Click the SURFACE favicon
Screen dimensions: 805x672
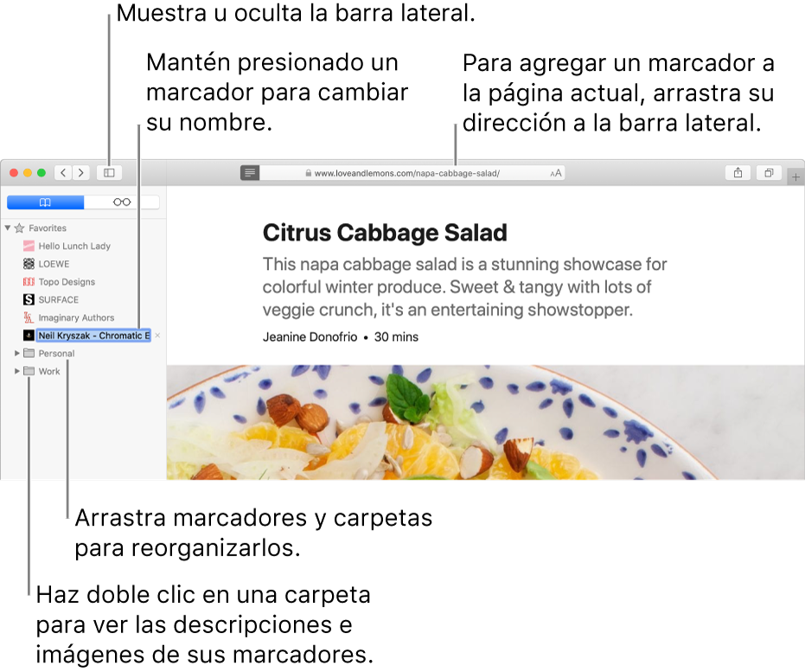[29, 300]
